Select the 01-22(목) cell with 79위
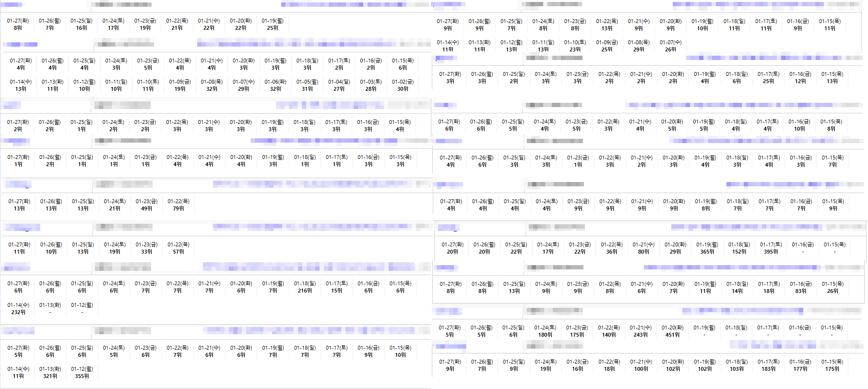 click(178, 205)
